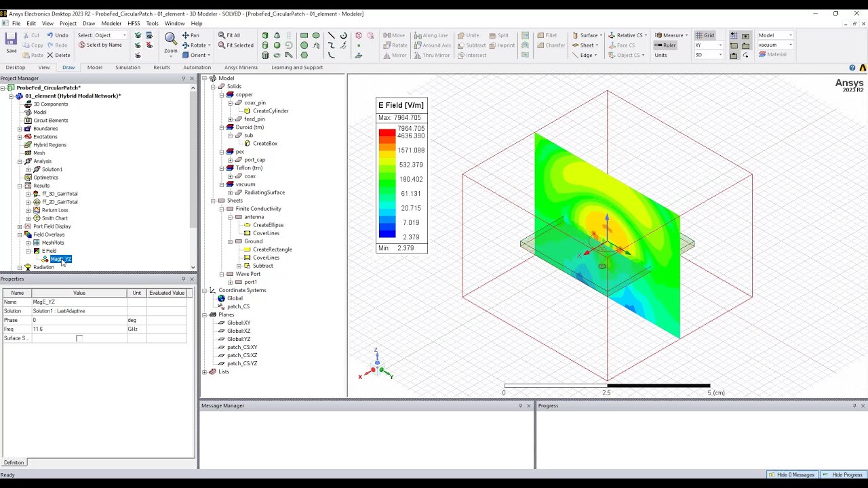Open the Learning and Support tab

tap(297, 68)
